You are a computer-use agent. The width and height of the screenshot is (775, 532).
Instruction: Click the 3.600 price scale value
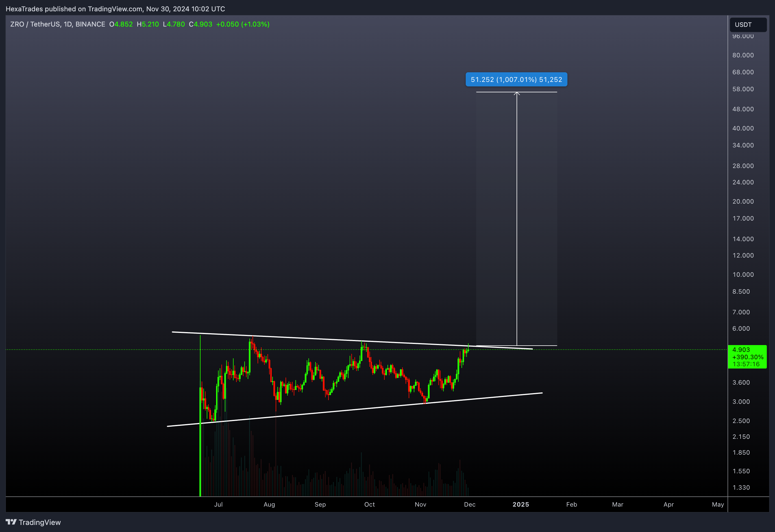click(x=741, y=383)
